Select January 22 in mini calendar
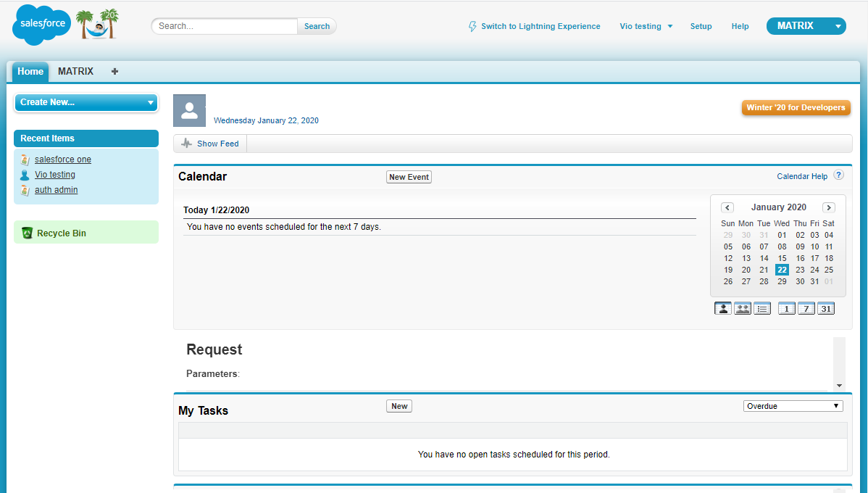The width and height of the screenshot is (868, 493). (x=782, y=270)
